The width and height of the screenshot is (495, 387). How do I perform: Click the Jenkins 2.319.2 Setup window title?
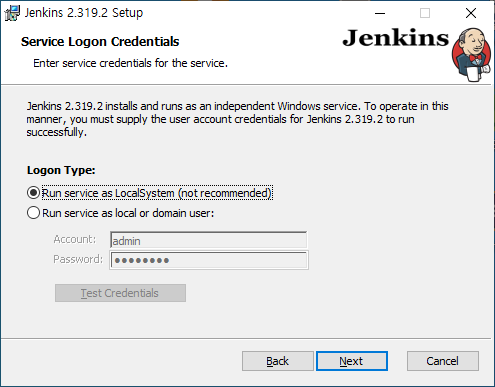(84, 13)
